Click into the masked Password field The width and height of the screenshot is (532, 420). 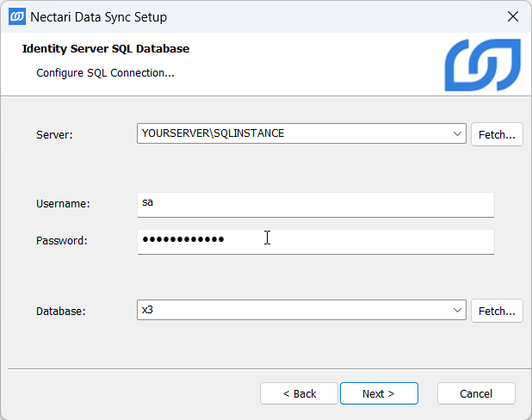315,240
